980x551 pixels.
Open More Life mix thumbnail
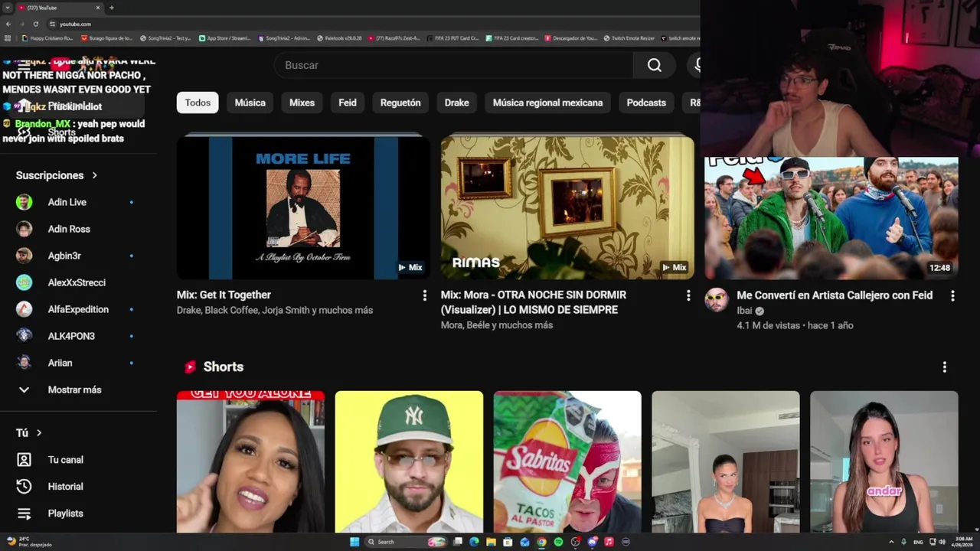tap(303, 207)
